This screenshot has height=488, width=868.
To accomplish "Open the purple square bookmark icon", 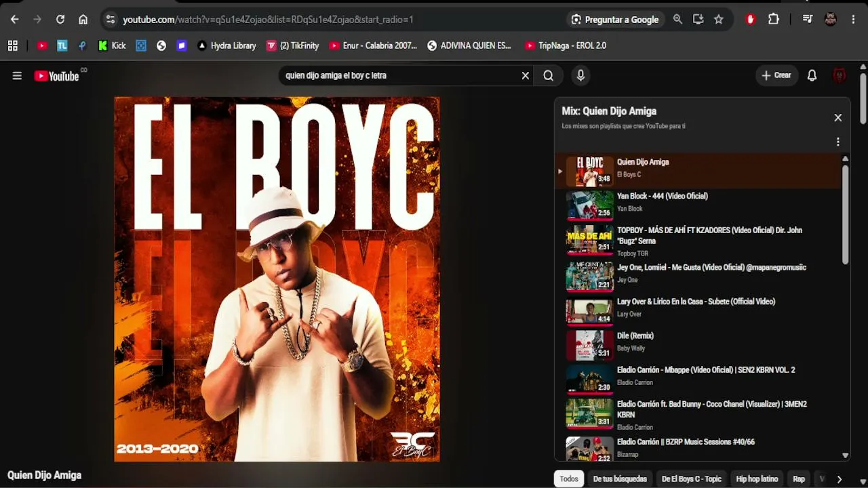I will pyautogui.click(x=182, y=45).
